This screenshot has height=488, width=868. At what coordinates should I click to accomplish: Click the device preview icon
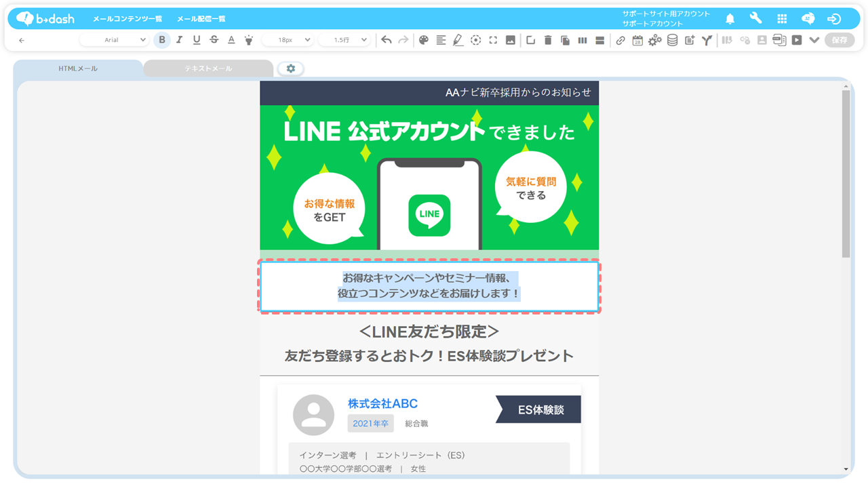pyautogui.click(x=779, y=40)
